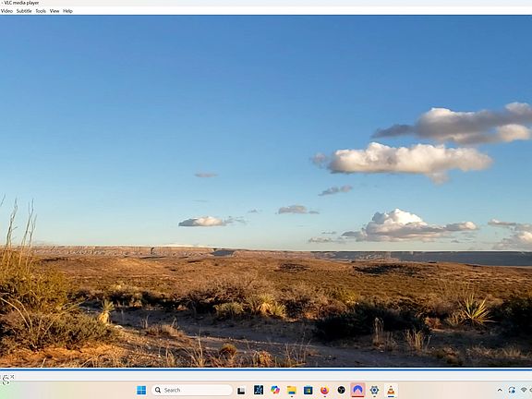Launch Firefox from the taskbar
Image resolution: width=532 pixels, height=399 pixels.
[x=325, y=391]
